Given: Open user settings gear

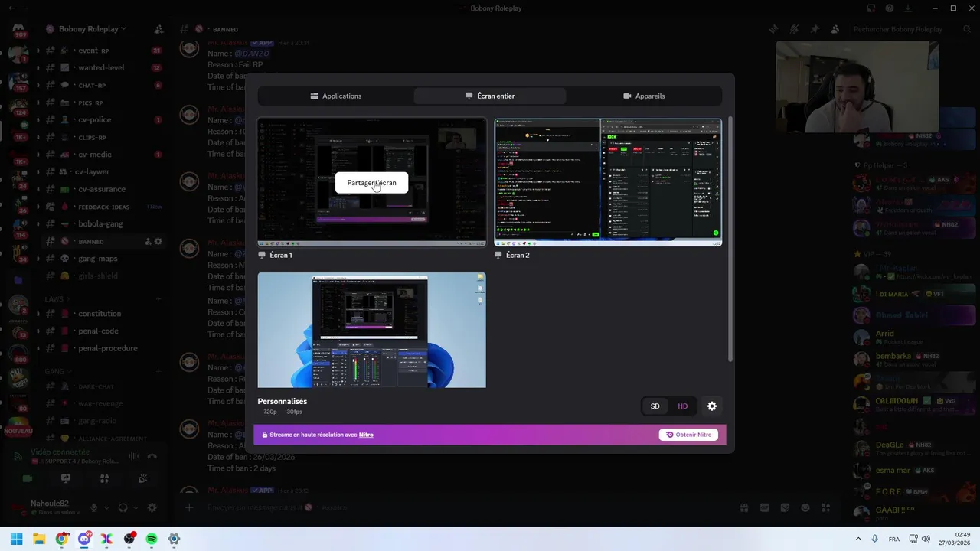Looking at the screenshot, I should [152, 507].
